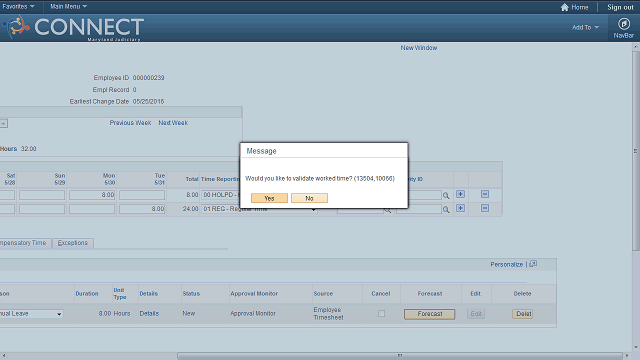Click Tue 5/31 field in REG row
The height and width of the screenshot is (360, 640).
click(142, 209)
